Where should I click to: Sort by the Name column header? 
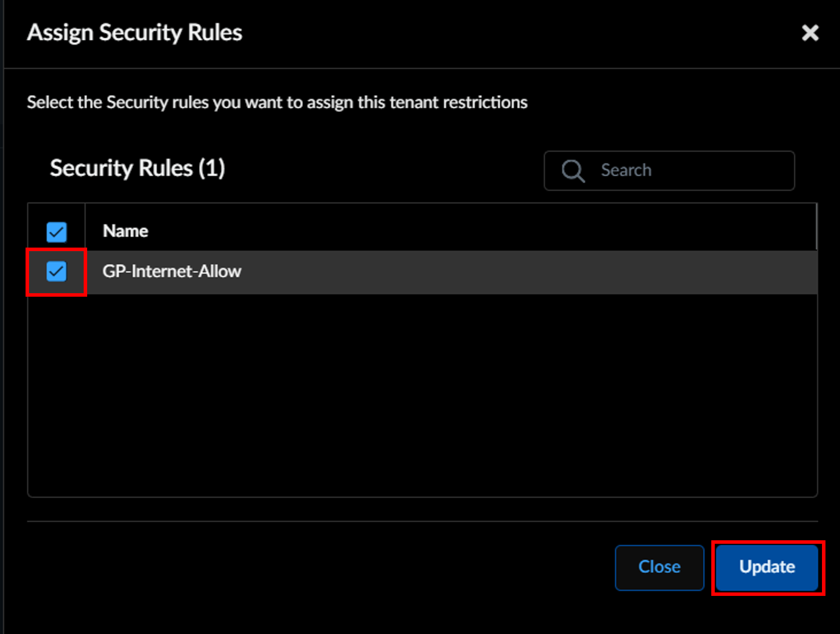pos(125,231)
